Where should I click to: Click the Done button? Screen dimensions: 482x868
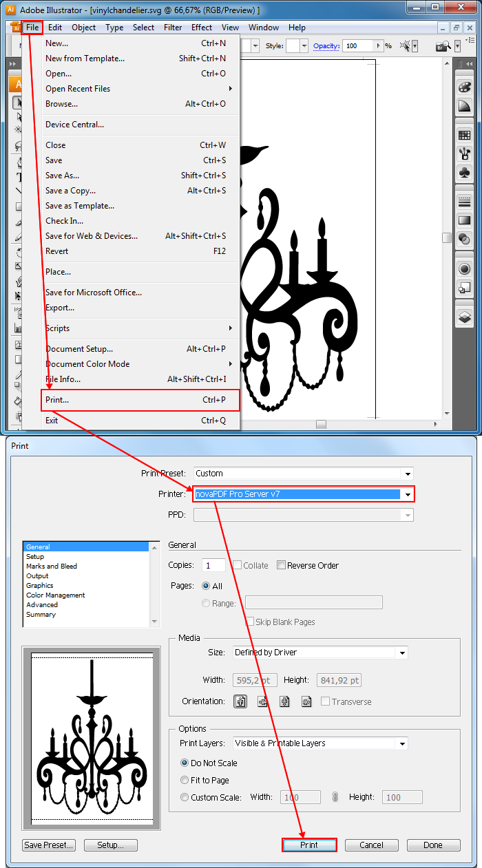(434, 845)
